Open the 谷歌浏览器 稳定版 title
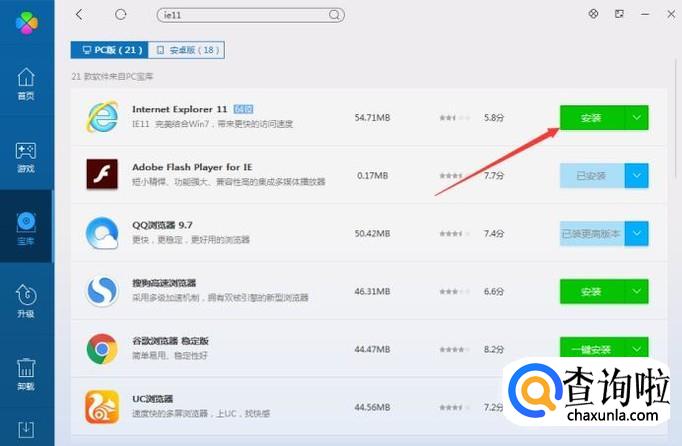The image size is (682, 446). coord(170,341)
